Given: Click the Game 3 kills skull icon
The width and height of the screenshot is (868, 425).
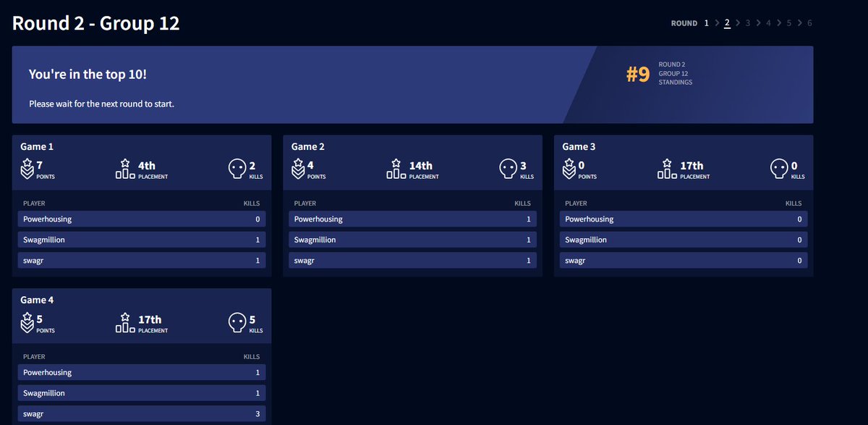Looking at the screenshot, I should (779, 169).
